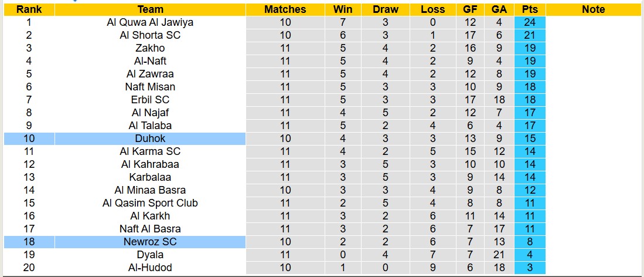Select the highlighted rank 18 cell
This screenshot has width=644, height=277.
[29, 242]
